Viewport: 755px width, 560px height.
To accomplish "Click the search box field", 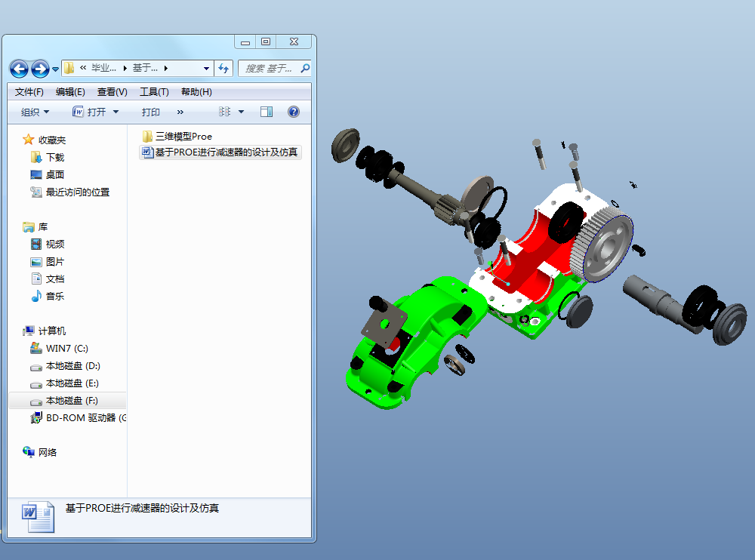I will point(270,69).
